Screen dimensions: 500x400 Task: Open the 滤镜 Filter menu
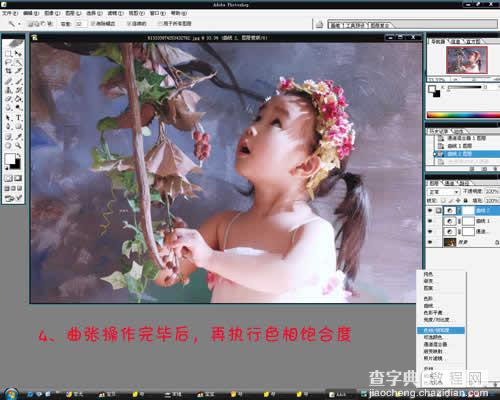point(115,13)
